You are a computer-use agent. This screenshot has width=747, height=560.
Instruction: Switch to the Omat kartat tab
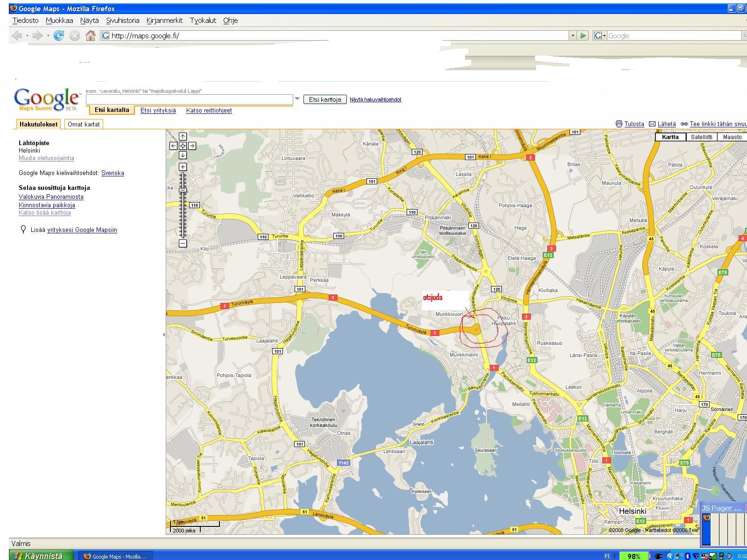84,124
